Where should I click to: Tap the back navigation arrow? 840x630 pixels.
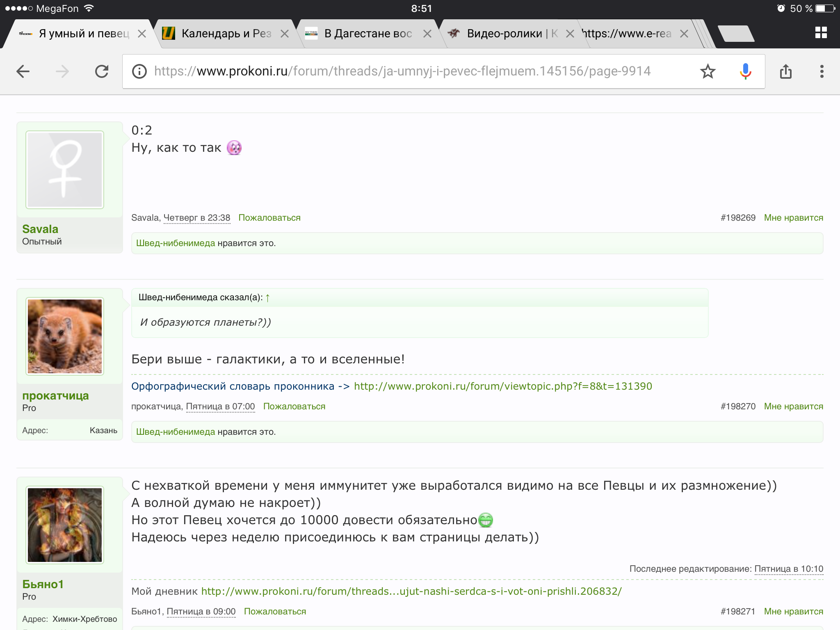[23, 71]
